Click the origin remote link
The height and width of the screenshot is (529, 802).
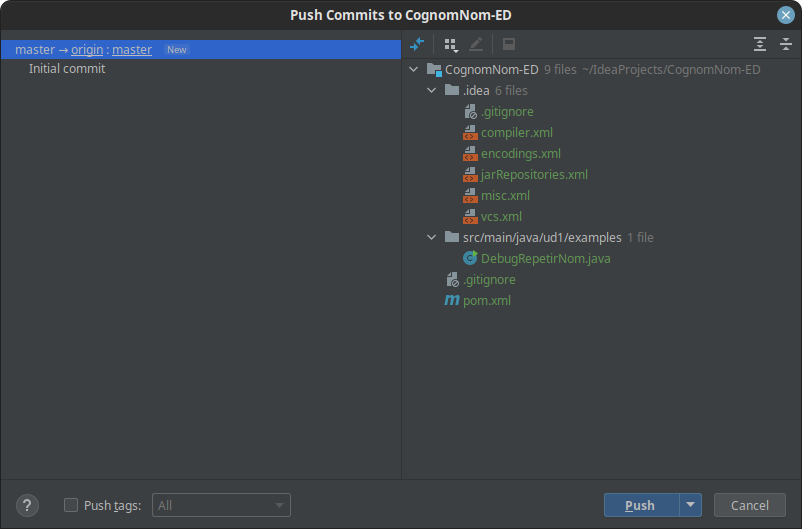tap(87, 50)
